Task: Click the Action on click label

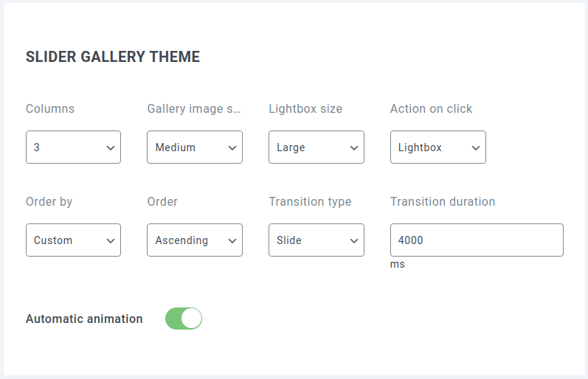Action: [431, 109]
